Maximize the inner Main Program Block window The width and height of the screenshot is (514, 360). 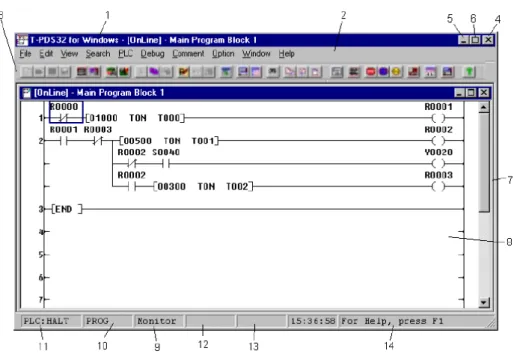[x=471, y=93]
